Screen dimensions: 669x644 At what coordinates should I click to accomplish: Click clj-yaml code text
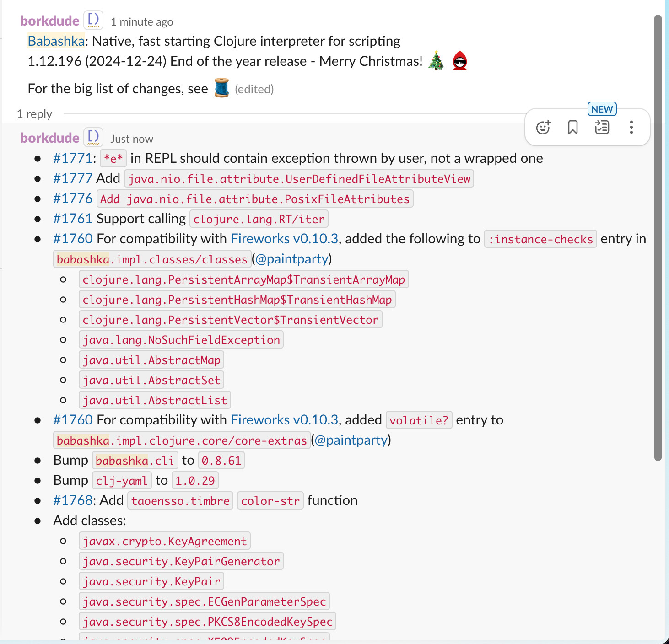point(122,481)
